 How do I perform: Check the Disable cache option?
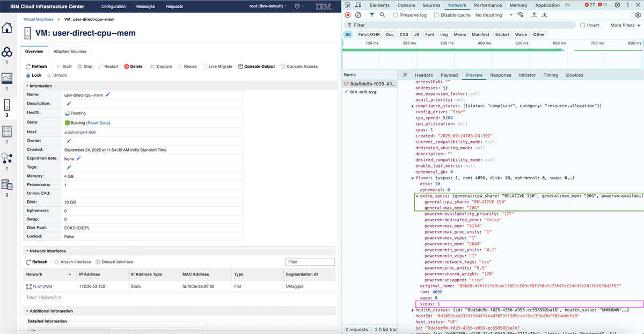[436, 15]
